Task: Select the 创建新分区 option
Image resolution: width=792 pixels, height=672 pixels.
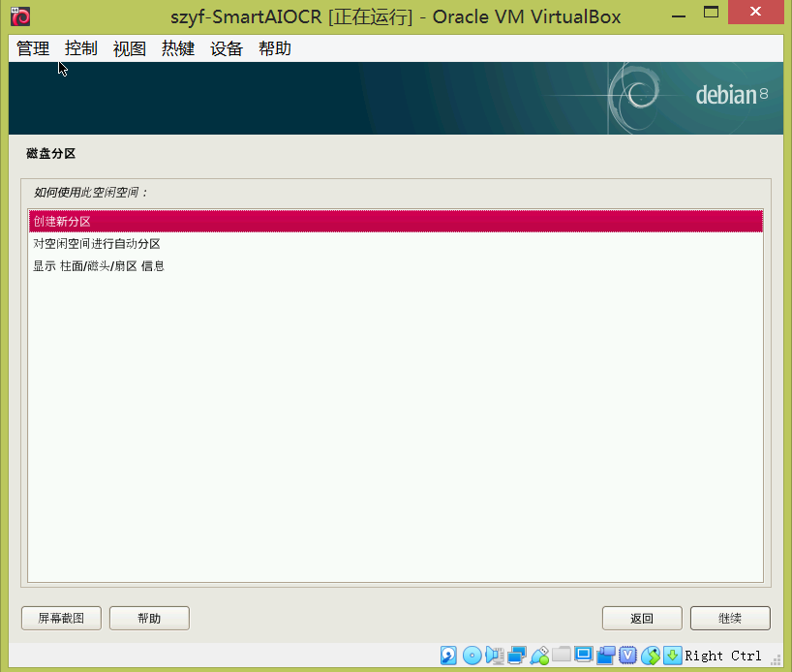Action: click(x=395, y=222)
